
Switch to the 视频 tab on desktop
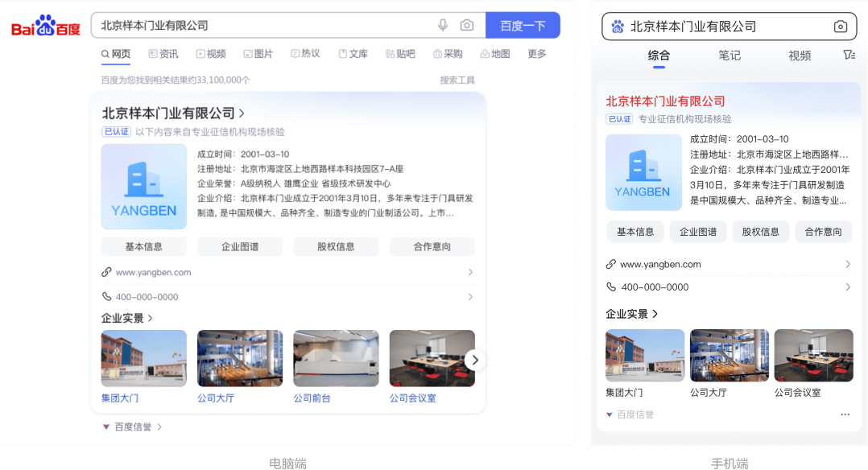click(x=211, y=54)
